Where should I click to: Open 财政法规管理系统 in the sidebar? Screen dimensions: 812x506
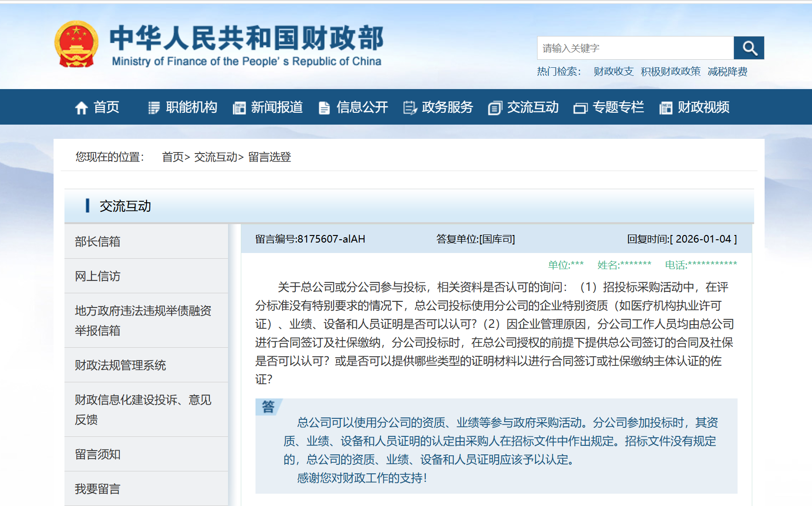[146, 365]
